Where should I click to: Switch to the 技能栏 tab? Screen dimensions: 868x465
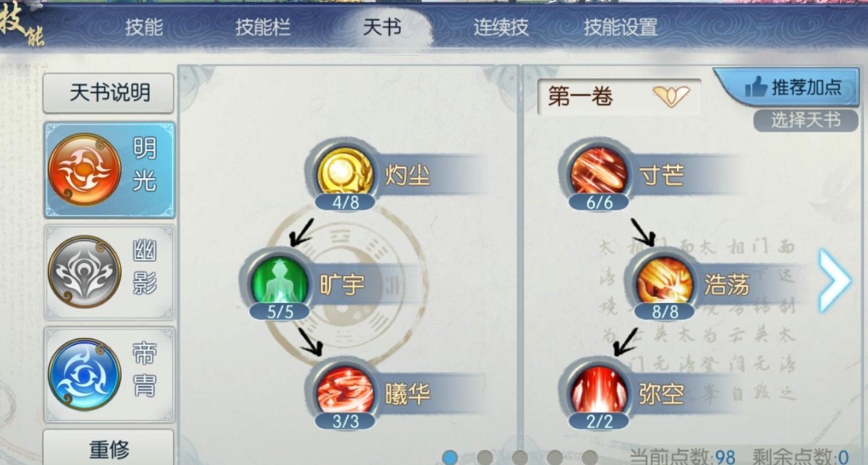click(263, 27)
